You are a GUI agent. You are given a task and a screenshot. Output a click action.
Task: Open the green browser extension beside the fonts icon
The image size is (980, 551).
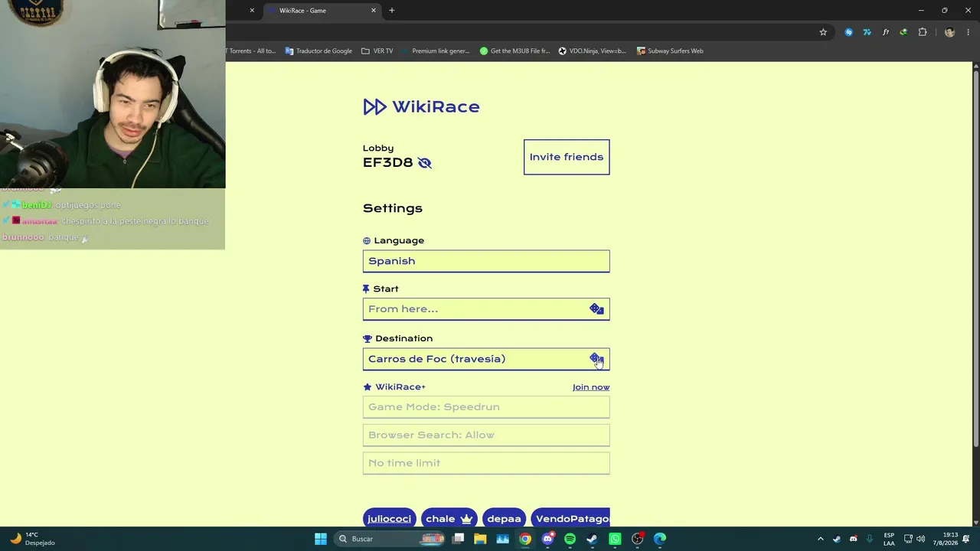pyautogui.click(x=903, y=32)
